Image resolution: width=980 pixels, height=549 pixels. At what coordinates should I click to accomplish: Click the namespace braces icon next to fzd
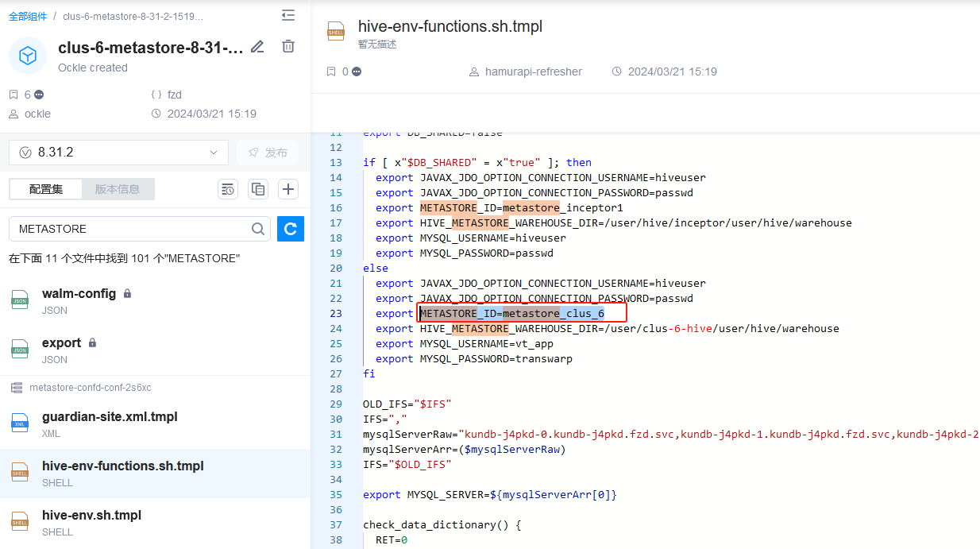156,95
